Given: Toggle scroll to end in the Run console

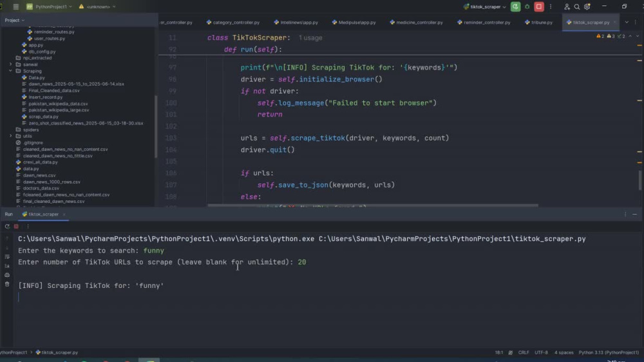Looking at the screenshot, I should pyautogui.click(x=7, y=266).
